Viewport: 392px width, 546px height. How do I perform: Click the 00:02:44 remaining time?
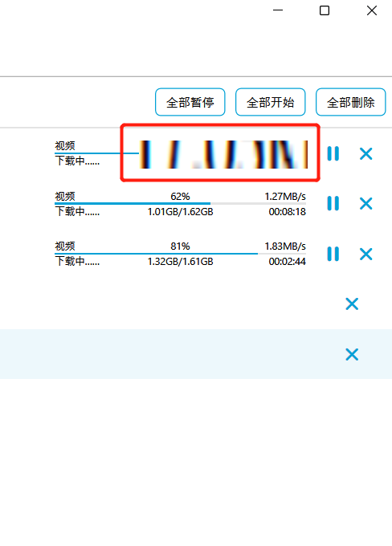pos(287,262)
